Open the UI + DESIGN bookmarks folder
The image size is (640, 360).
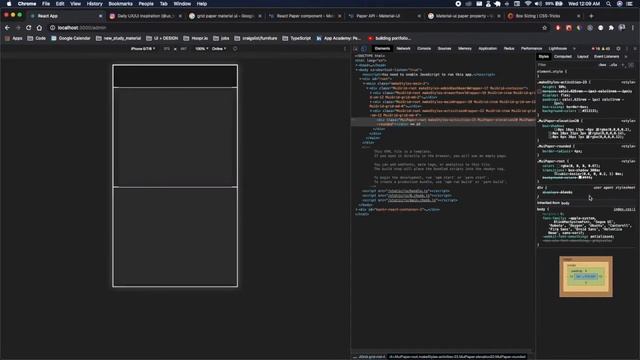click(162, 38)
